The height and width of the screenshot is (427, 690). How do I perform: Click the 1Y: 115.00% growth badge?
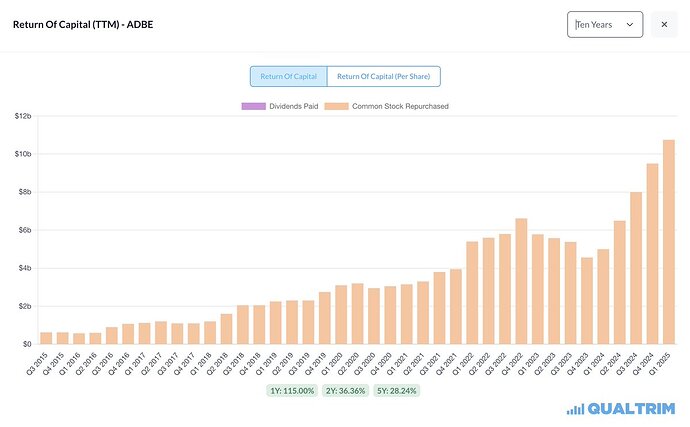coord(292,390)
